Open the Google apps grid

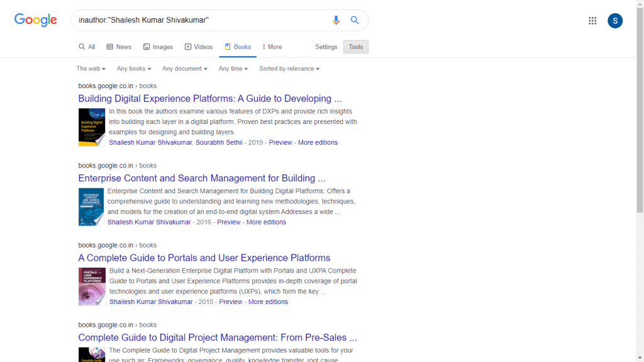(x=592, y=21)
